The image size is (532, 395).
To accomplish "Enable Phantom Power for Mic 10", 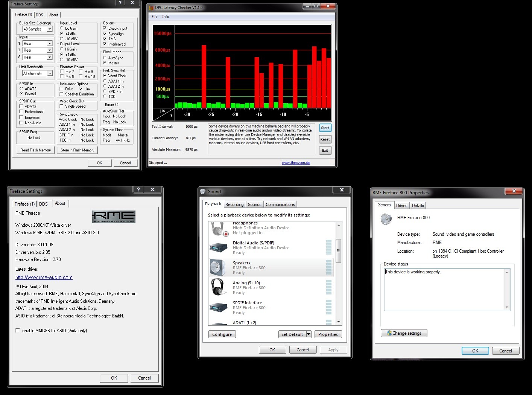I will [x=81, y=76].
